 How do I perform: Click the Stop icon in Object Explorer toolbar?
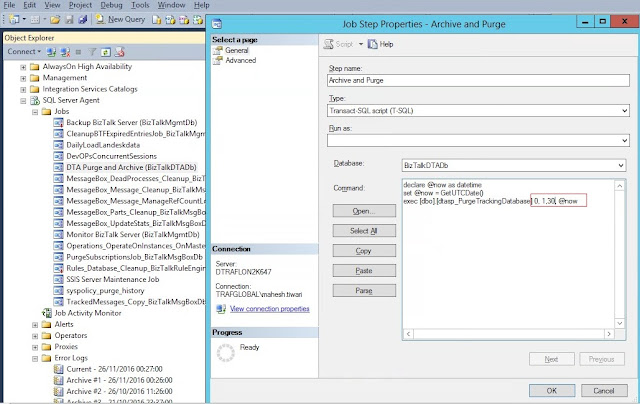78,52
